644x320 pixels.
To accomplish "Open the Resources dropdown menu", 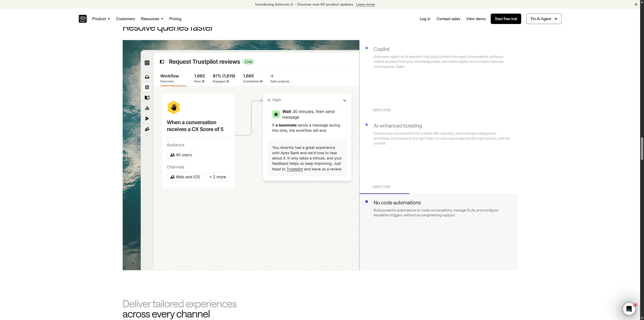I will point(152,19).
